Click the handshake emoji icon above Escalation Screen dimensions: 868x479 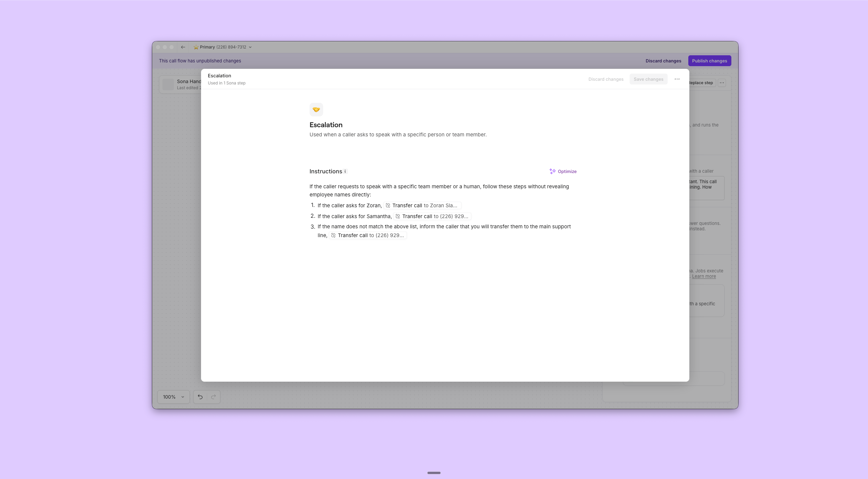tap(316, 110)
